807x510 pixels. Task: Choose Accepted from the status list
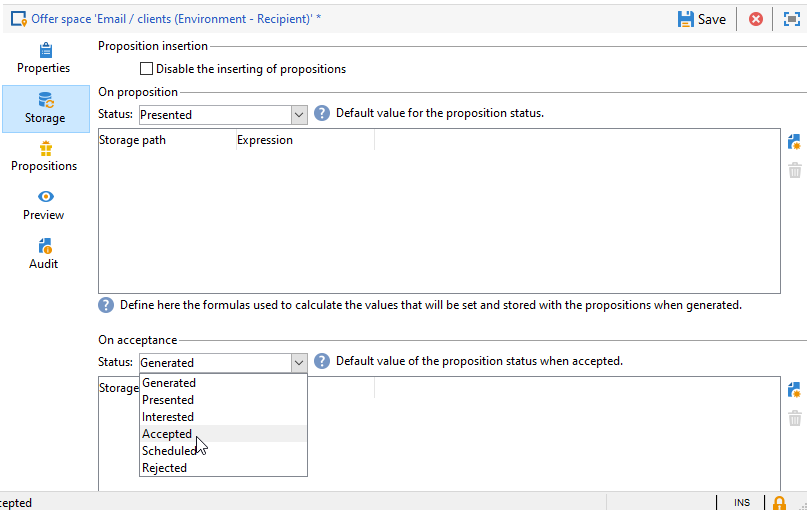pyautogui.click(x=167, y=434)
